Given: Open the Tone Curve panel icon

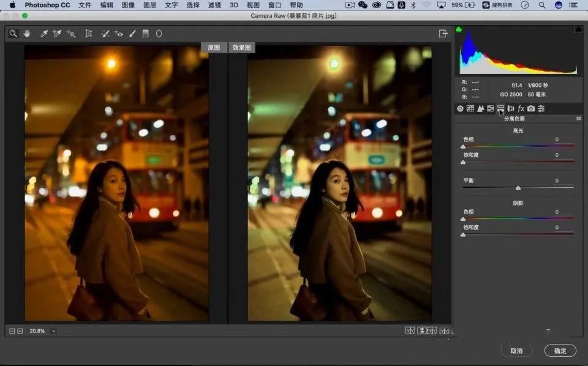Looking at the screenshot, I should [470, 108].
